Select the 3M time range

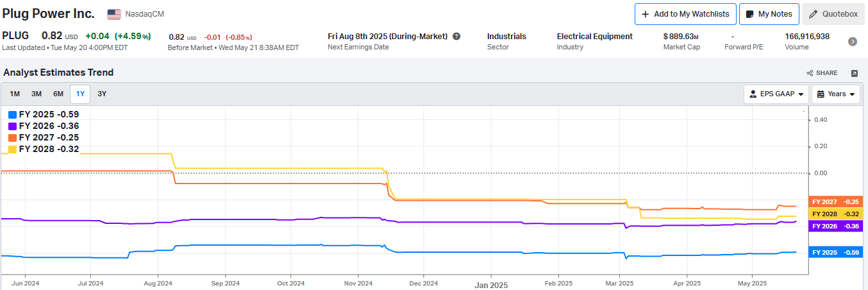click(x=37, y=94)
